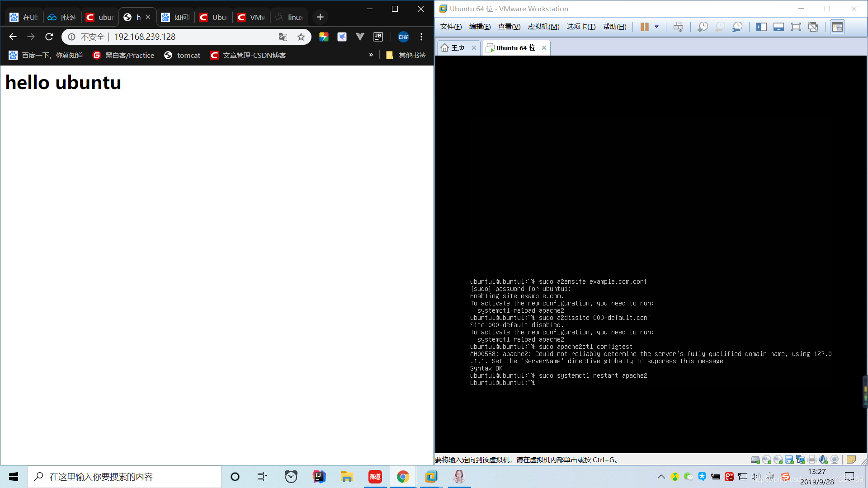Toggle the Unity mode button

pos(813,27)
